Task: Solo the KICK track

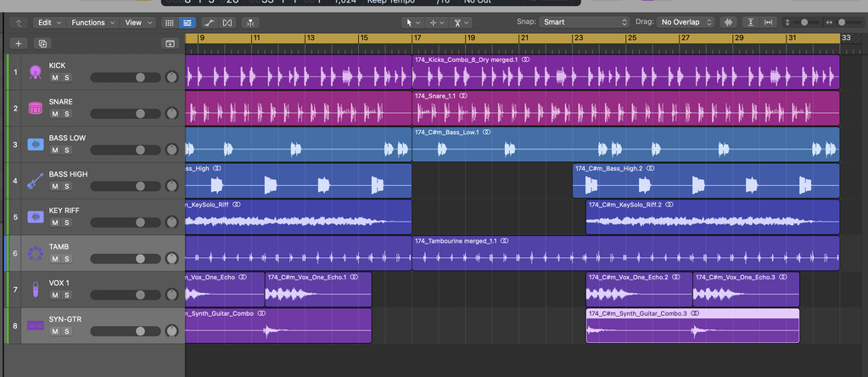Action: 66,77
